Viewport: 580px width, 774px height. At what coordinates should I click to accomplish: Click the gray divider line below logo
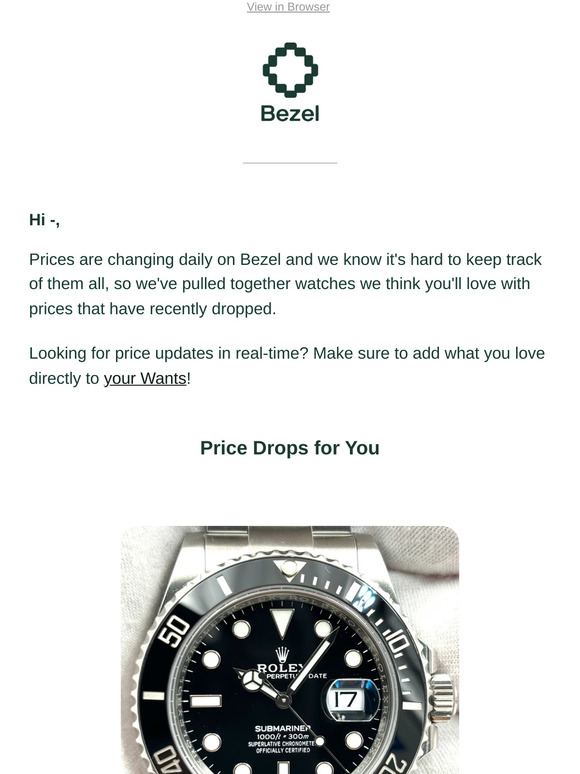(x=290, y=162)
